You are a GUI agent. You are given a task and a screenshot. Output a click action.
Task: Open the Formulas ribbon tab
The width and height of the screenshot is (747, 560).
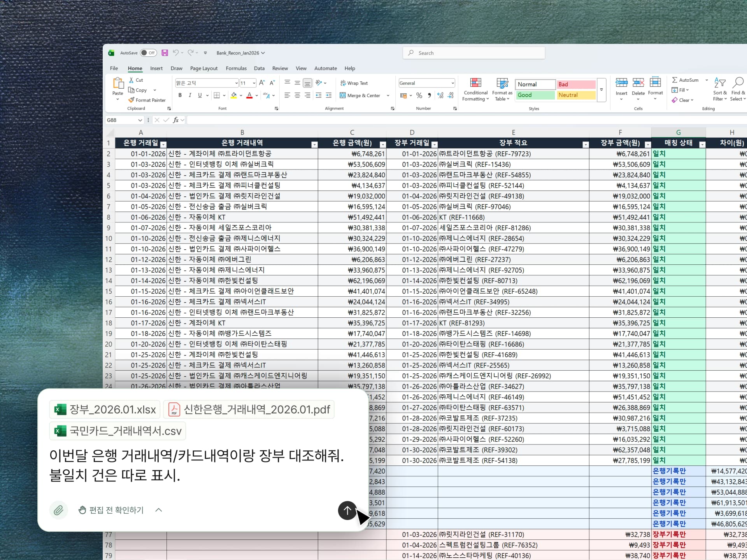[236, 68]
